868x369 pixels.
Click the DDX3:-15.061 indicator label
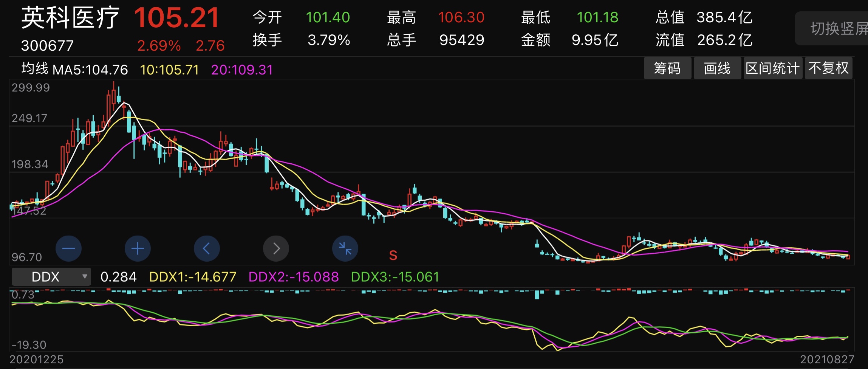point(395,277)
